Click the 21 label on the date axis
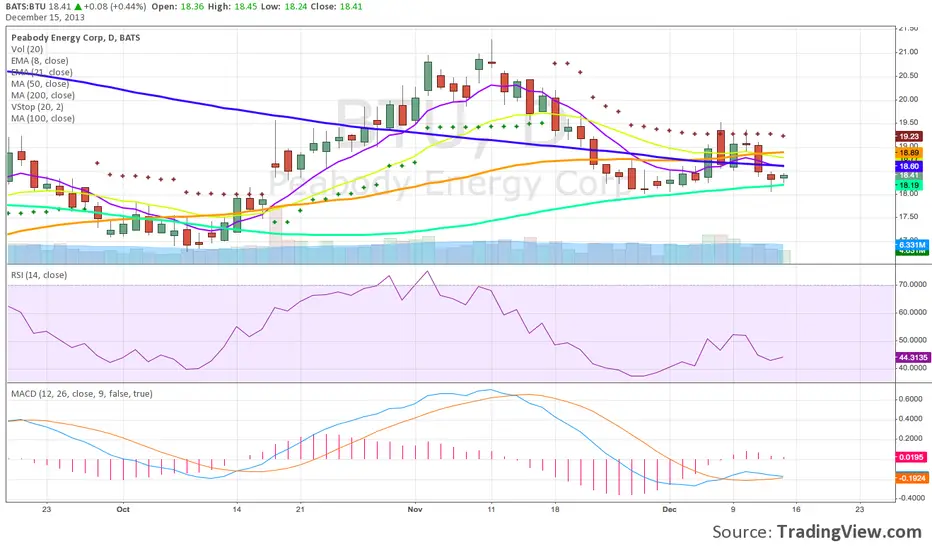 coord(300,510)
